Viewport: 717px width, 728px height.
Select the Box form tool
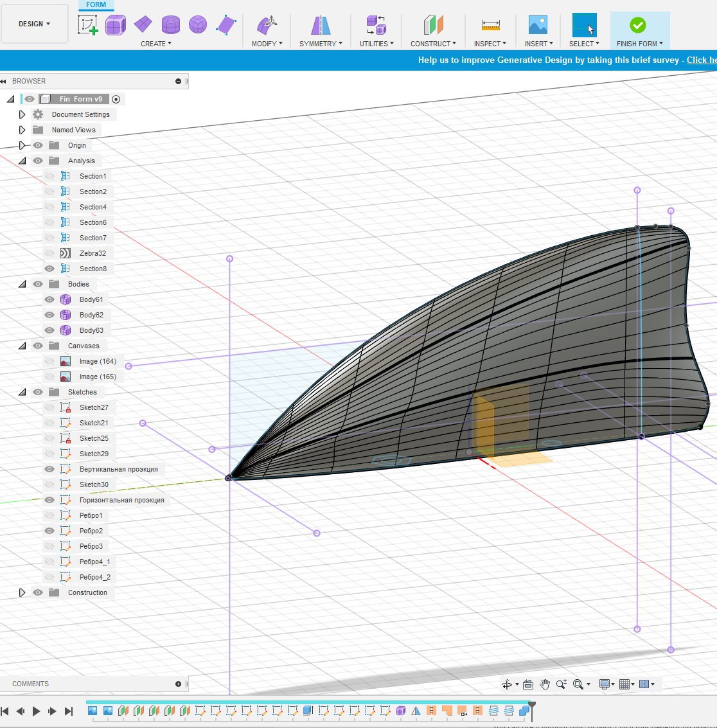pos(116,24)
